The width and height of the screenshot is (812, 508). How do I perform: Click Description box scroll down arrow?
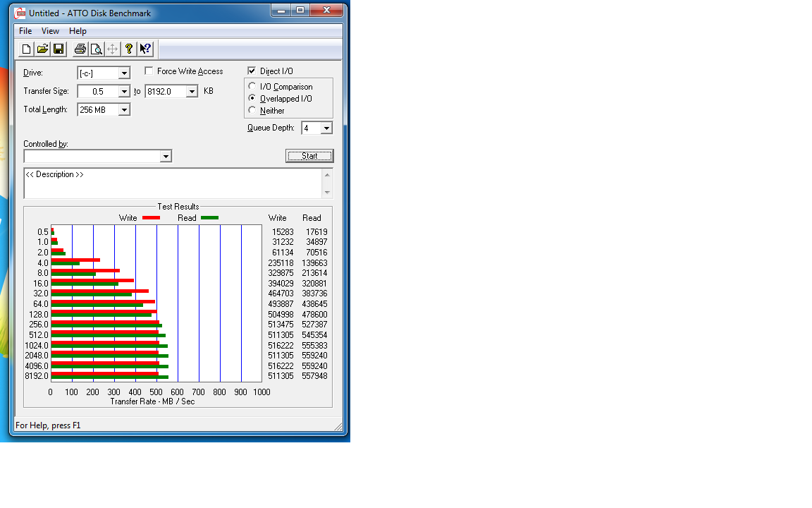[x=327, y=193]
